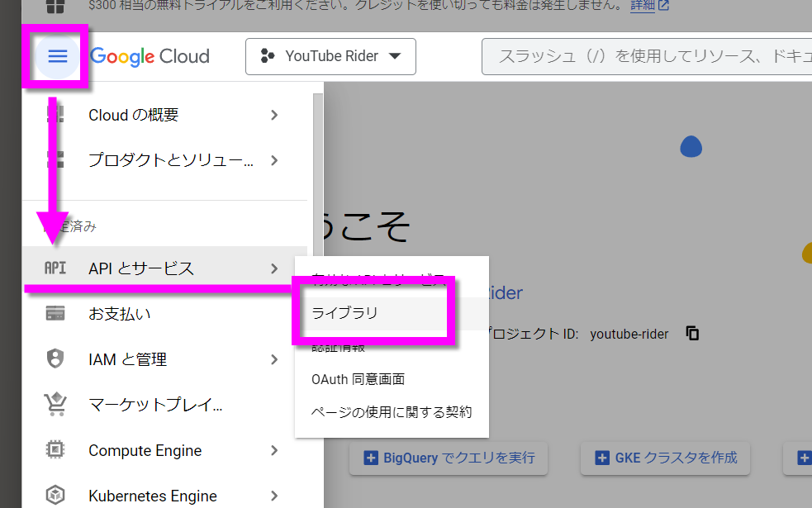The height and width of the screenshot is (508, 812).
Task: Open プロダクトとソリューション menu item
Action: [164, 160]
